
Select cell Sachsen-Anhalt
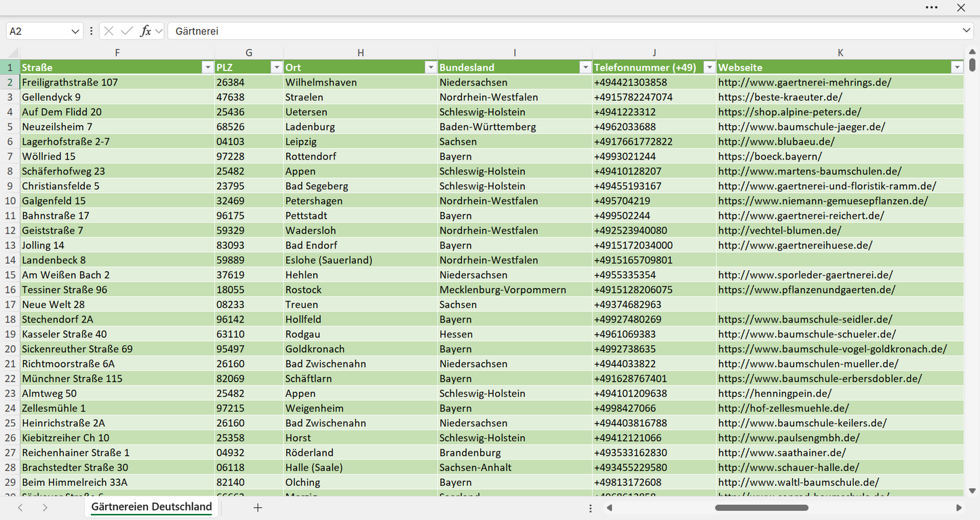515,468
